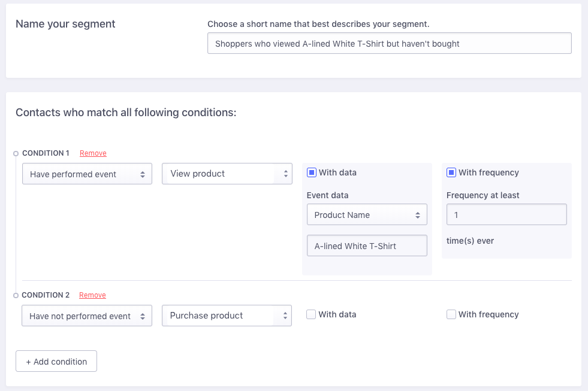Open the 'Have not performed event' dropdown
This screenshot has height=391, width=588.
(x=87, y=316)
